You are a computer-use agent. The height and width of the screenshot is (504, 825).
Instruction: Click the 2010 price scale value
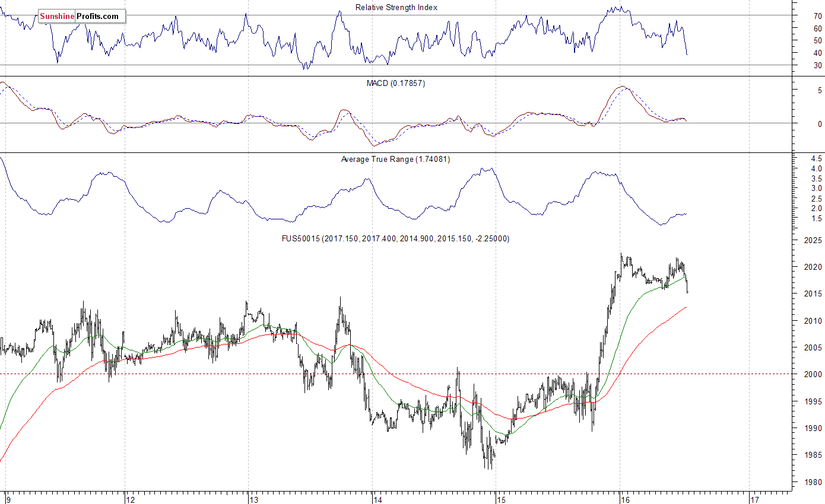pyautogui.click(x=813, y=321)
